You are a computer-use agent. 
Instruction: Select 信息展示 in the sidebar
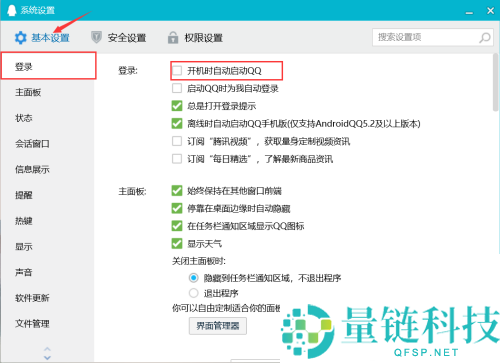click(47, 169)
